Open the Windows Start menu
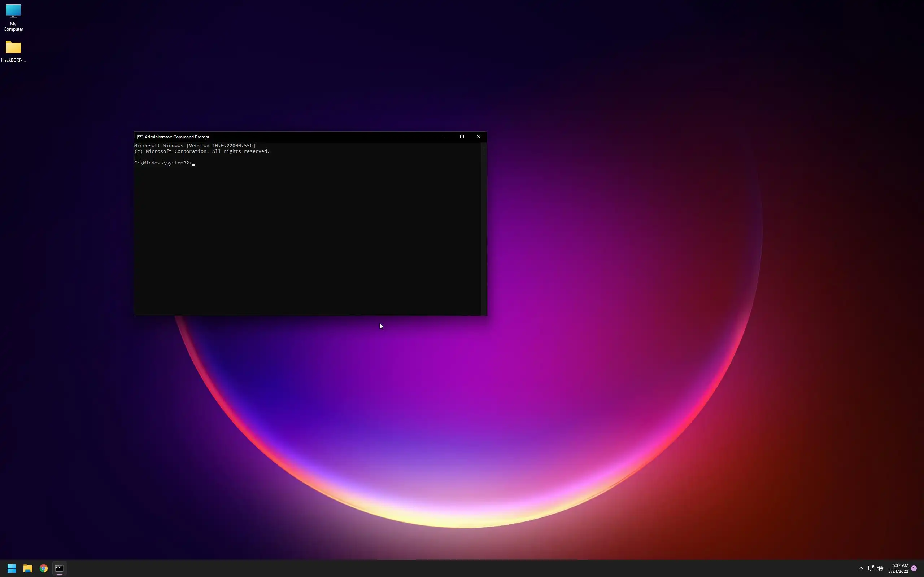 click(x=12, y=568)
